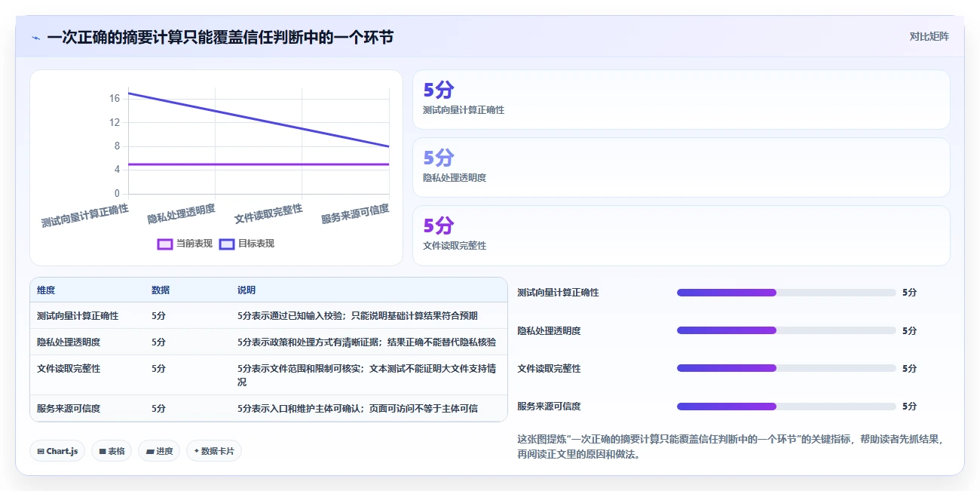Select the Chart.js tag chip
This screenshot has width=980, height=491.
58,451
